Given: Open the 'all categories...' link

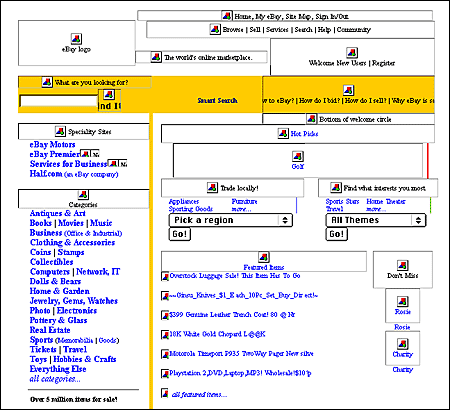Looking at the screenshot, I should pyautogui.click(x=55, y=379).
